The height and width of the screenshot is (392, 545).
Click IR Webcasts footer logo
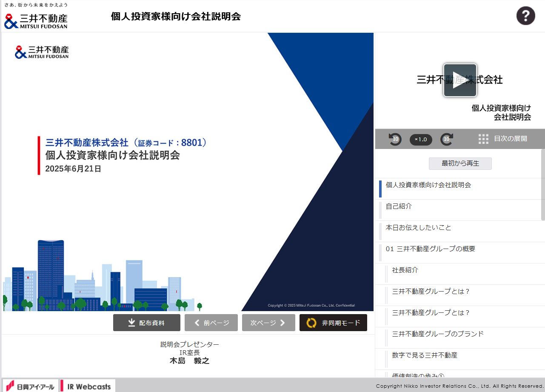tap(87, 386)
